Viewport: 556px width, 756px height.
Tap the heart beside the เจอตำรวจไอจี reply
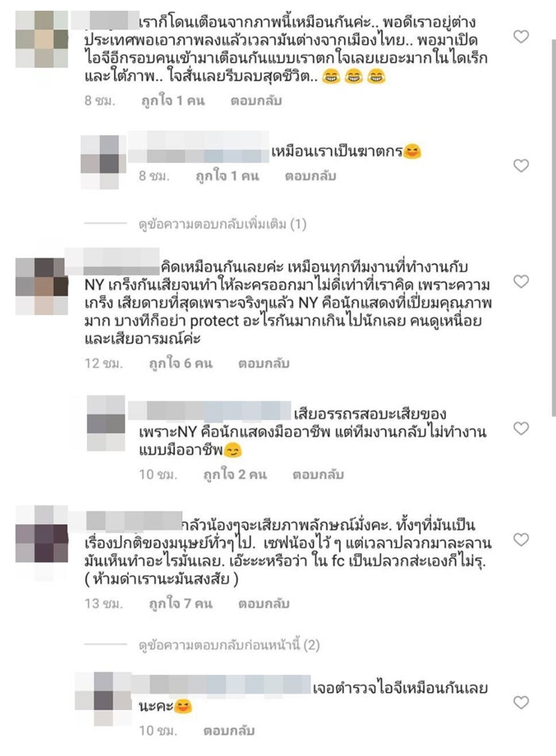click(521, 702)
